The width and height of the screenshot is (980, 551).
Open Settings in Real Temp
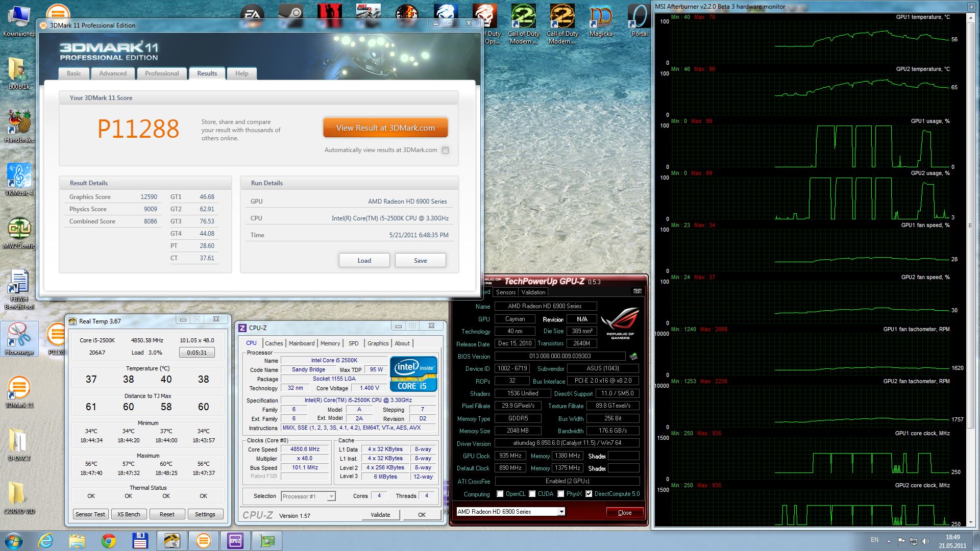[x=205, y=514]
